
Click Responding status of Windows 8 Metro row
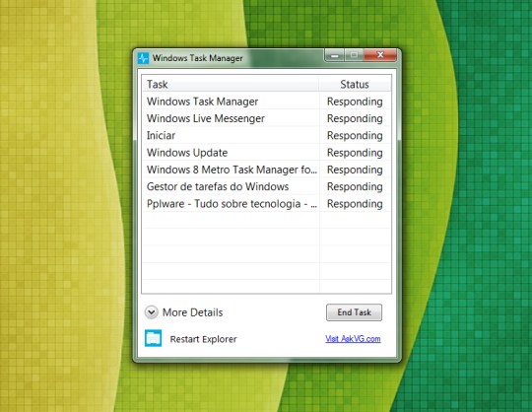(355, 170)
